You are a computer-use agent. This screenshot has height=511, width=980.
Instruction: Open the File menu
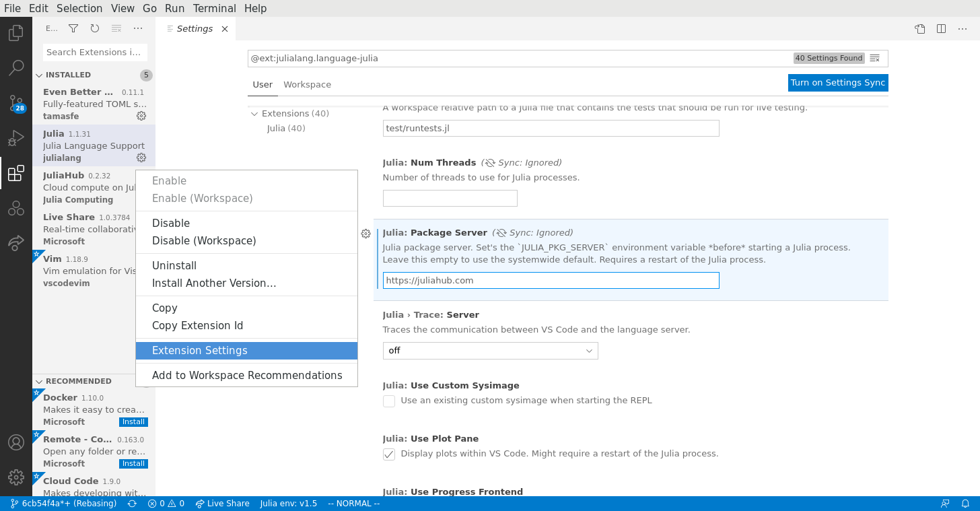coord(12,8)
